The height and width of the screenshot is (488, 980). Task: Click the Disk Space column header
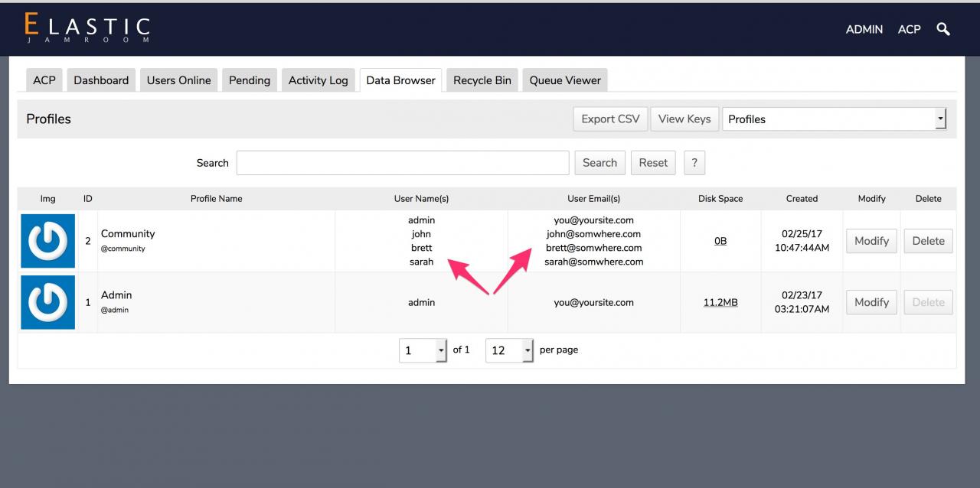point(720,198)
